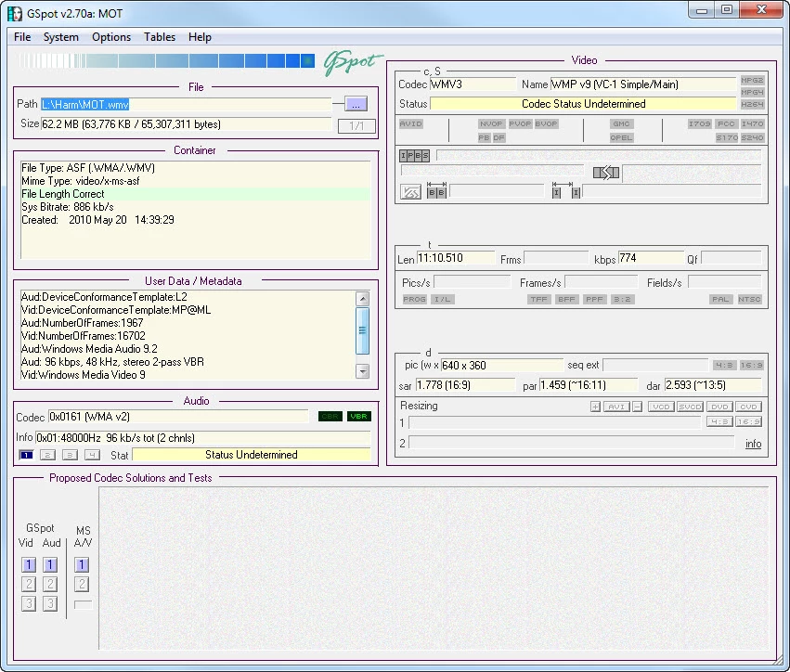Click the I709 colorimetry indicator
The height and width of the screenshot is (672, 790).
699,123
